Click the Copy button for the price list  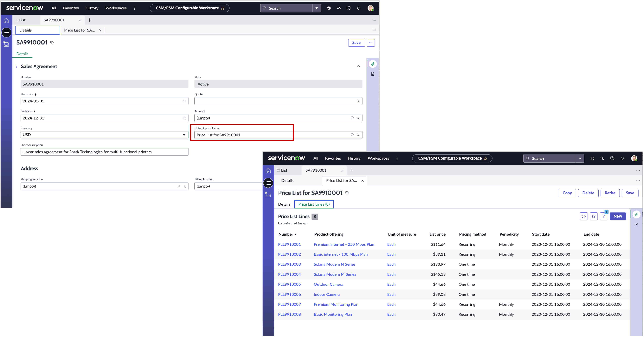pyautogui.click(x=567, y=193)
